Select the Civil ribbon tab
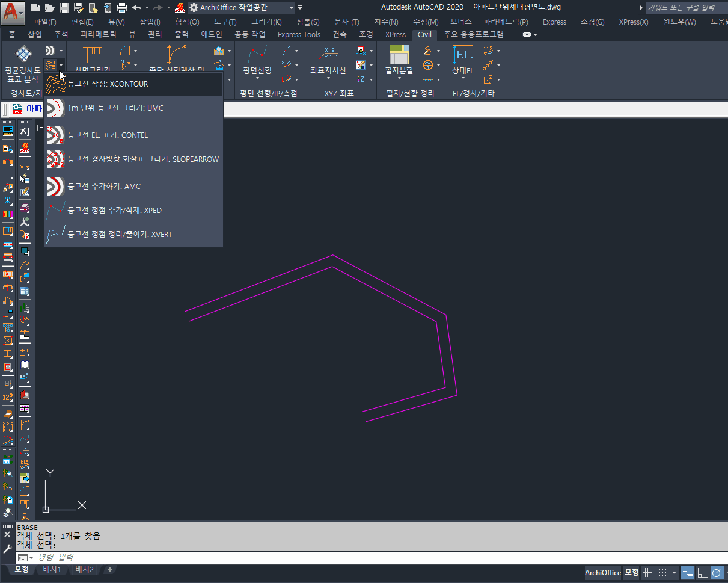This screenshot has width=728, height=583. (424, 35)
